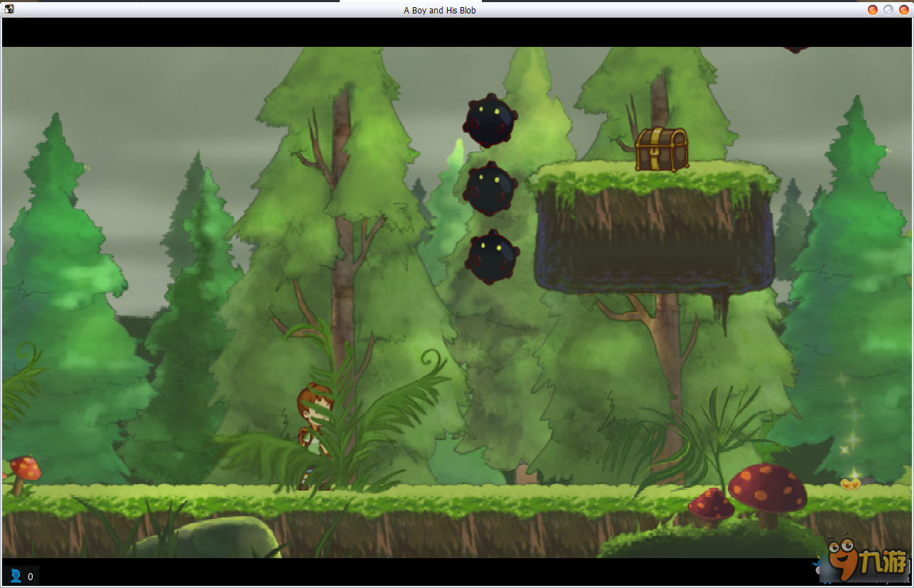The image size is (914, 588).
Task: Click the smaller red mushroom beside the large one
Action: (x=711, y=506)
